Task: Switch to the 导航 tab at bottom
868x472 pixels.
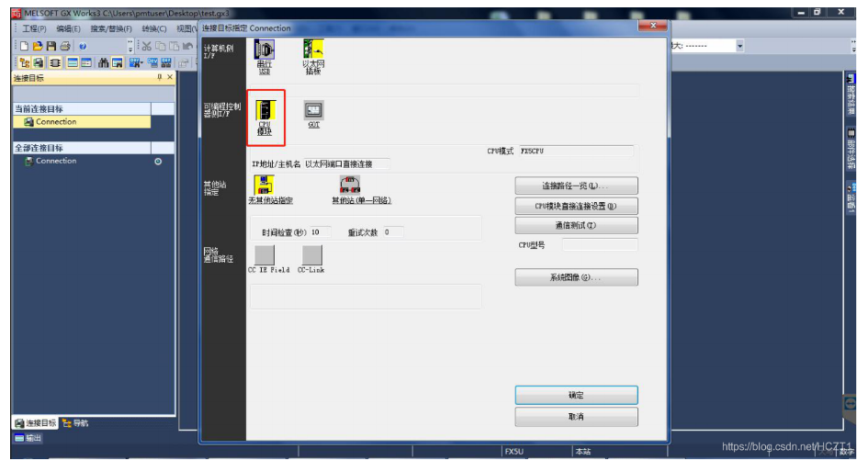Action: [76, 423]
